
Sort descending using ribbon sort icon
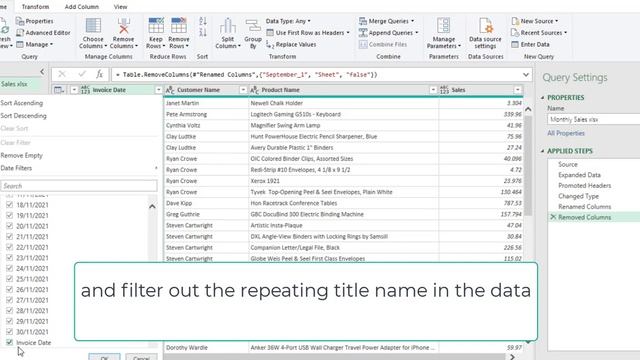click(203, 32)
